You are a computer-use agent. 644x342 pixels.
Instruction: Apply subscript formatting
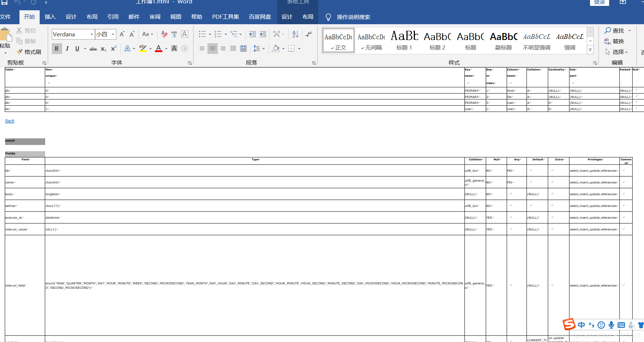tap(104, 48)
